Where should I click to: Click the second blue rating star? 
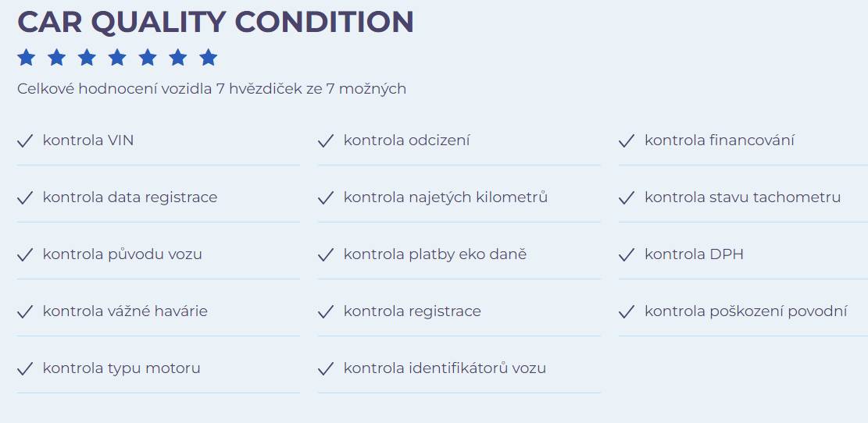pos(56,58)
